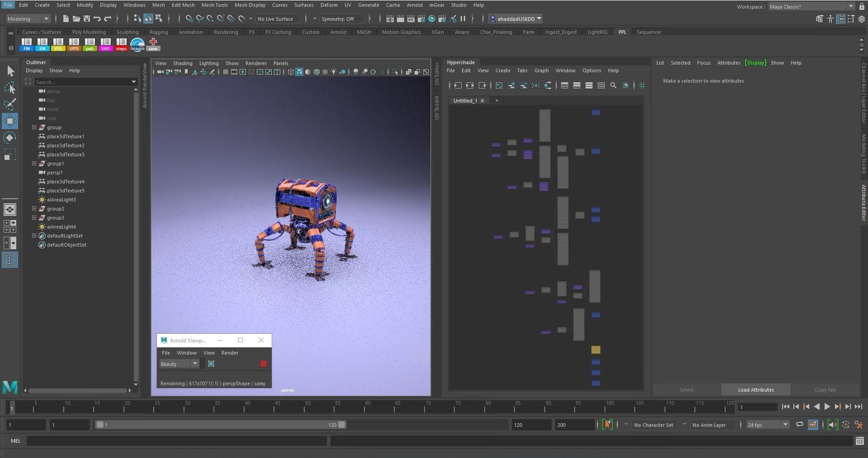Open a scene with the folder icon
The height and width of the screenshot is (458, 868).
point(76,19)
